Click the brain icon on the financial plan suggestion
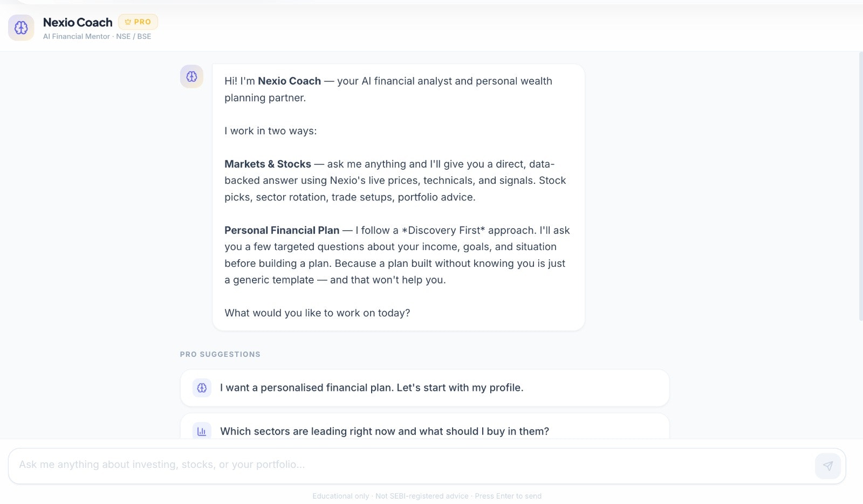The image size is (863, 504). [201, 388]
